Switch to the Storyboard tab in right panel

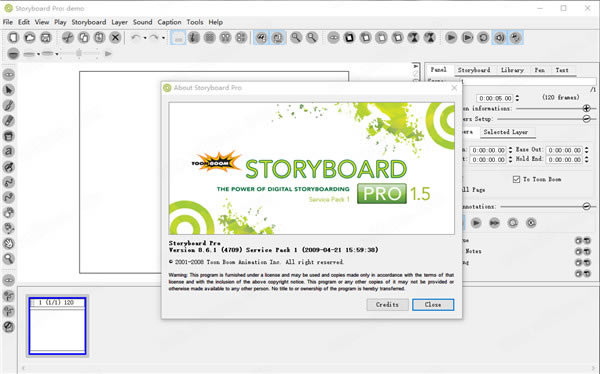[474, 70]
